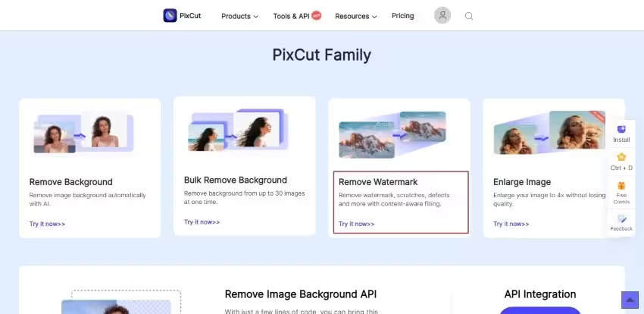The width and height of the screenshot is (644, 314).
Task: Go to the Pricing page
Action: [402, 16]
